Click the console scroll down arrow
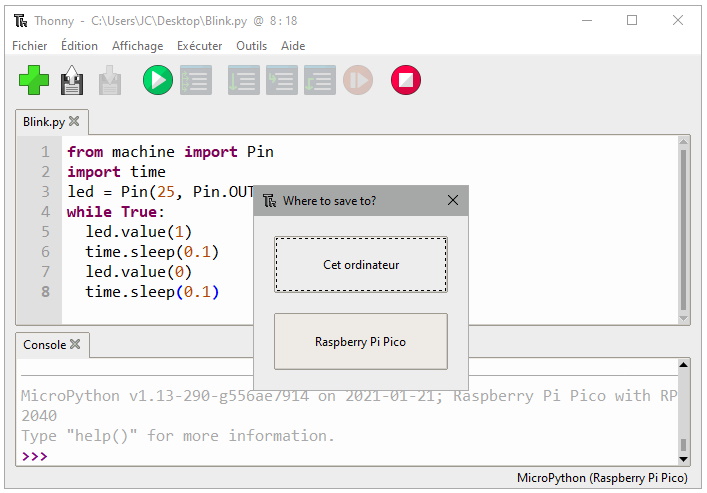Viewport: 707px width, 493px height. click(684, 460)
